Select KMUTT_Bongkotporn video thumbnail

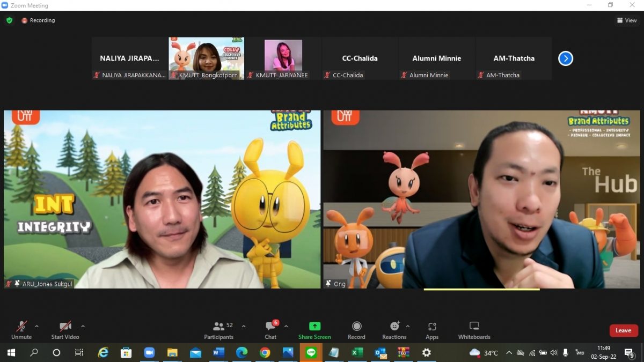pos(207,58)
